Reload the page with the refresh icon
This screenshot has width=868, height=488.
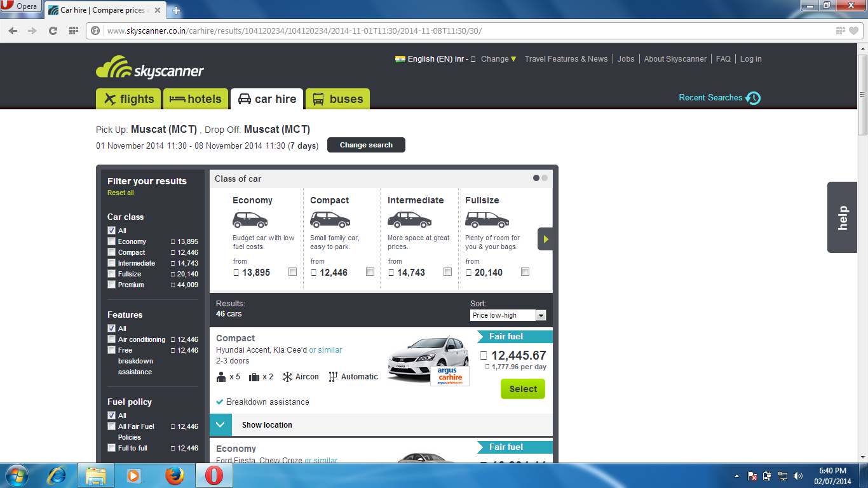53,30
